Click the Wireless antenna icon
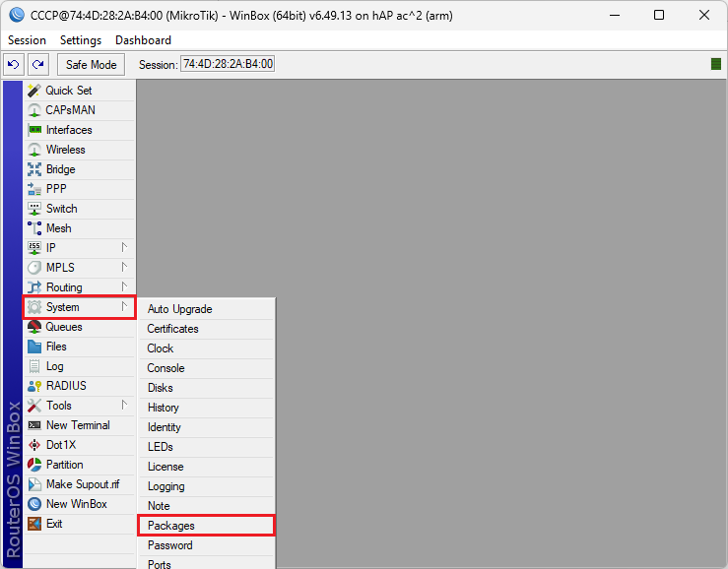 (x=34, y=150)
